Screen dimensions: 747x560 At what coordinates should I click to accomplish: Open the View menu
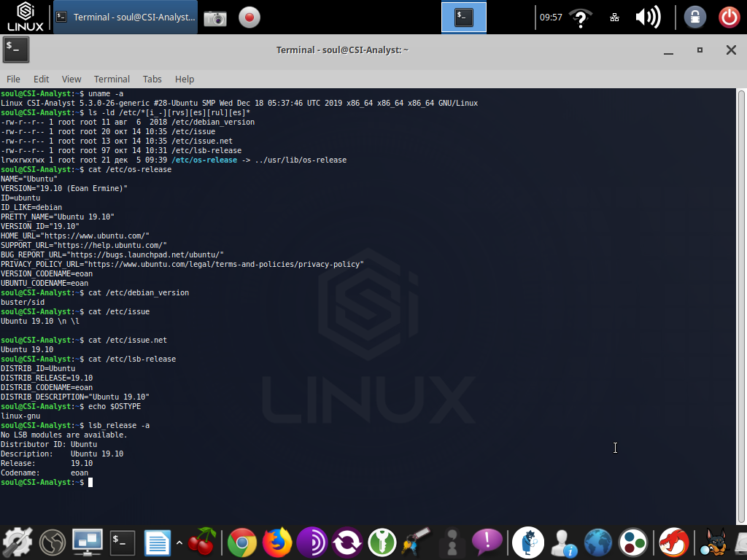[71, 79]
